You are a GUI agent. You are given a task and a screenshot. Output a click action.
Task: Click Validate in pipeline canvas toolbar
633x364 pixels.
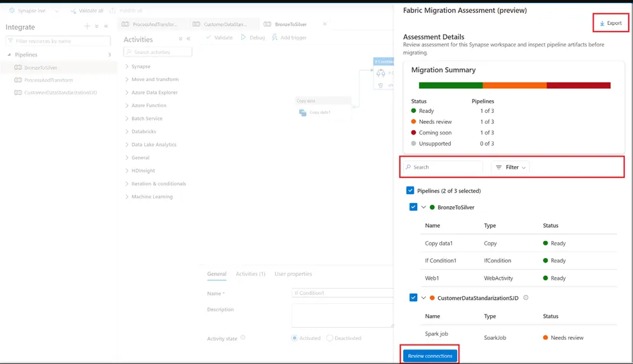point(219,37)
